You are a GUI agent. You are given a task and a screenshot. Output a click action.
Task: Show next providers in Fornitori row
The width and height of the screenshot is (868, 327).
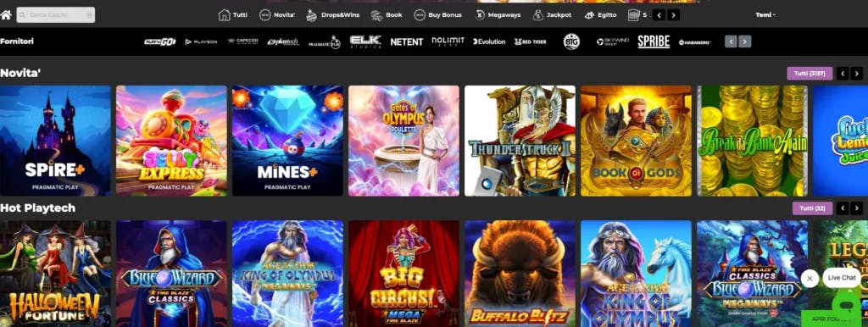click(745, 42)
